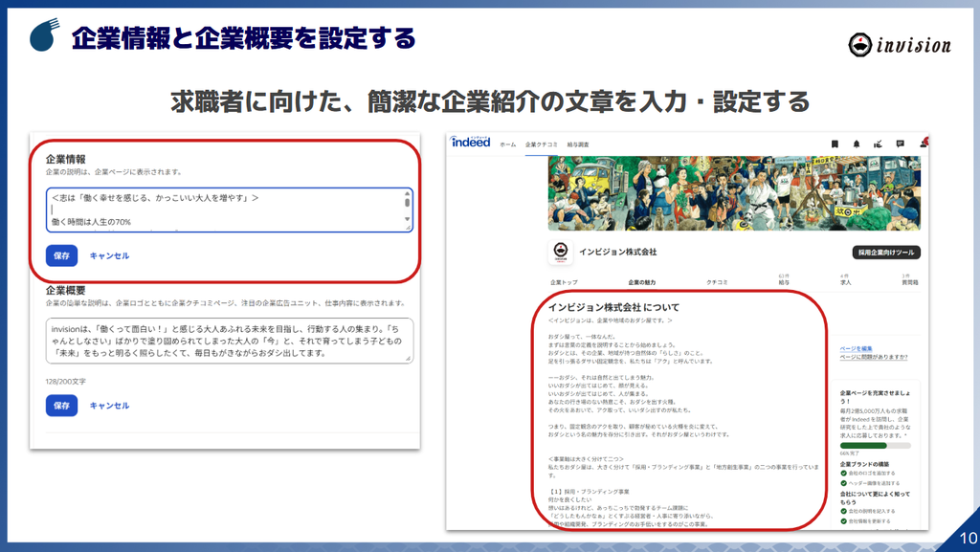The height and width of the screenshot is (552, 980).
Task: Click the company header banner illustration
Action: 734,193
